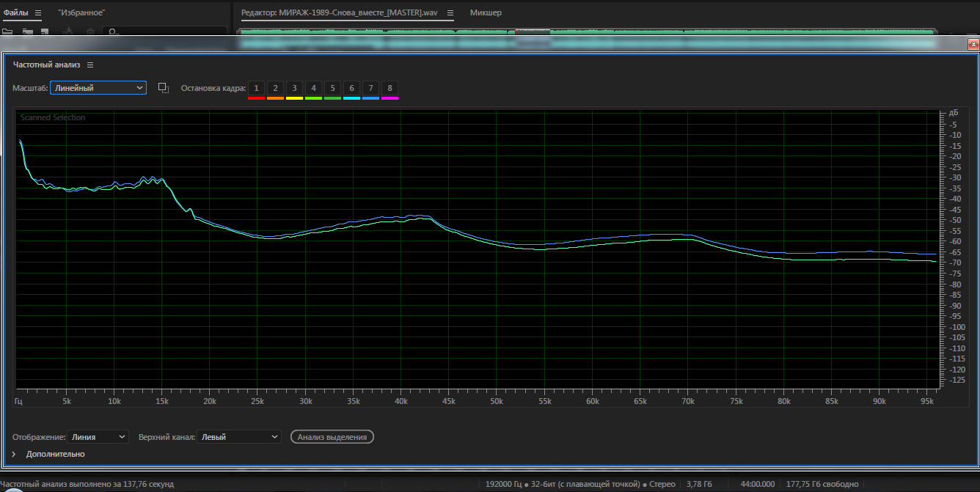Open the Отображение dropdown showing Линия
The width and height of the screenshot is (980, 492).
coord(98,437)
